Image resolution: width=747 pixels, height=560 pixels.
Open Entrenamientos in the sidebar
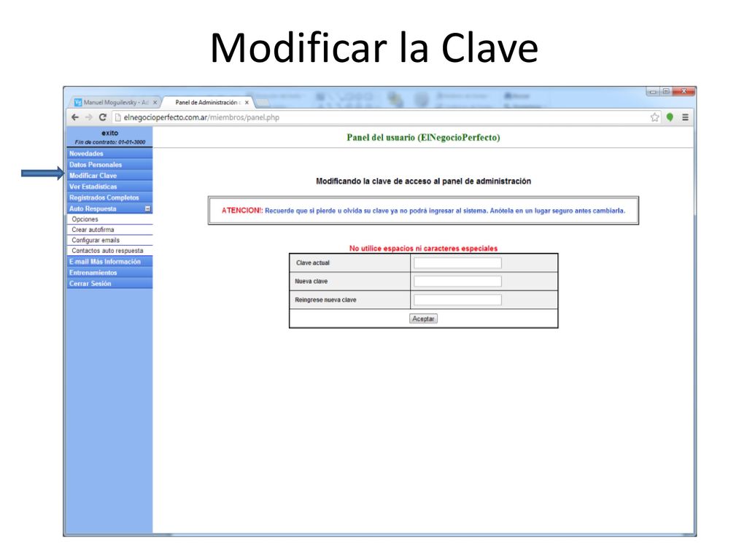(109, 273)
